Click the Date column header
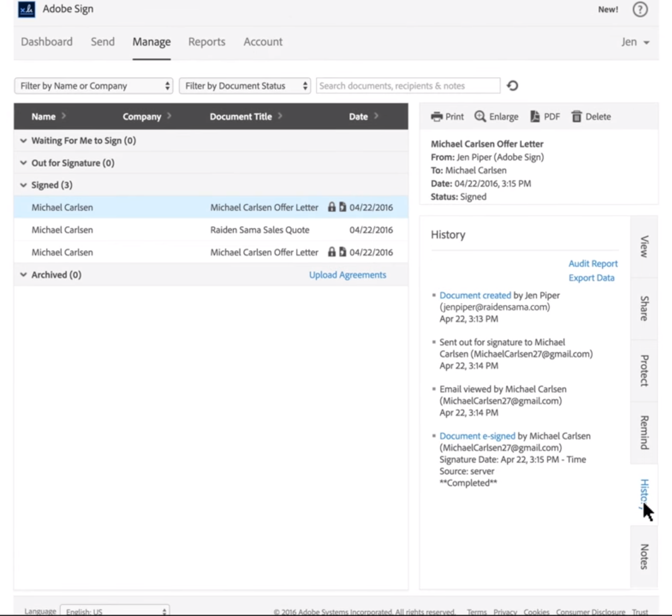The height and width of the screenshot is (616, 672). (359, 116)
